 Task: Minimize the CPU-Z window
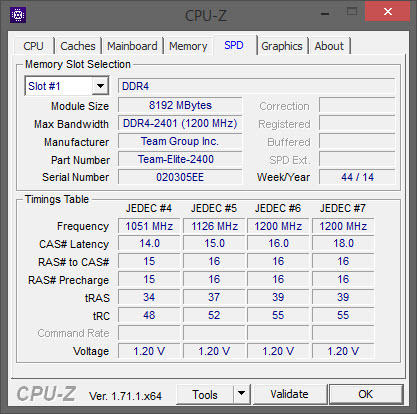325,14
